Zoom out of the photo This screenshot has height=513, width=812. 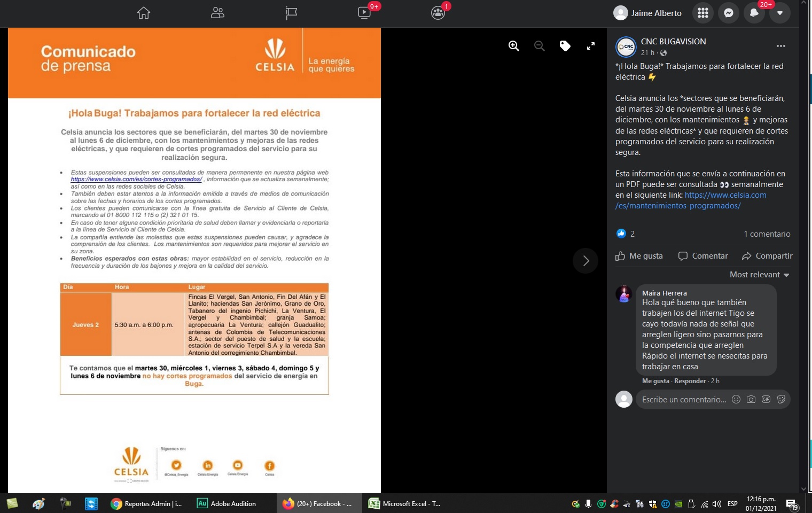(540, 46)
